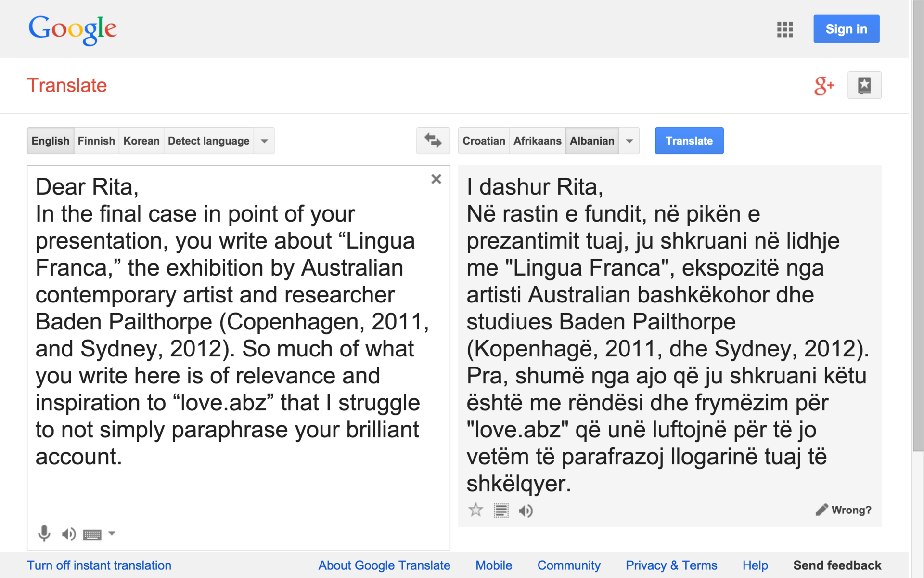The width and height of the screenshot is (924, 578).
Task: Open the Google apps grid
Action: pyautogui.click(x=784, y=29)
